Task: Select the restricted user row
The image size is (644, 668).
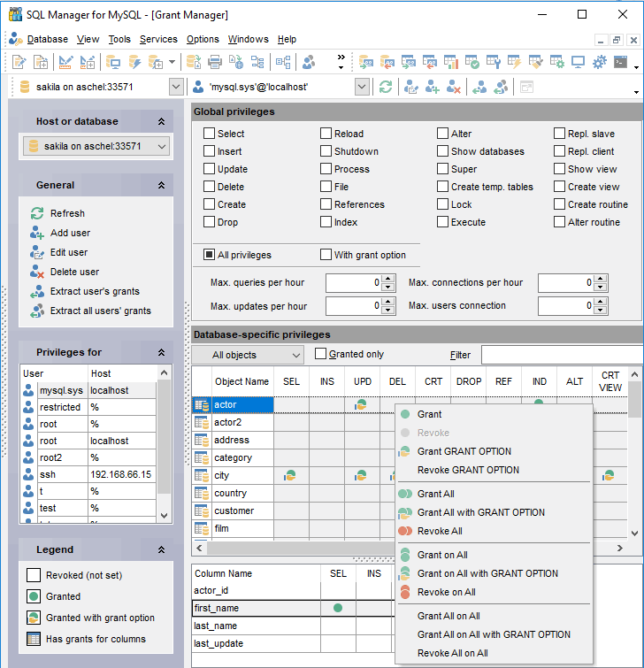Action: pos(88,407)
